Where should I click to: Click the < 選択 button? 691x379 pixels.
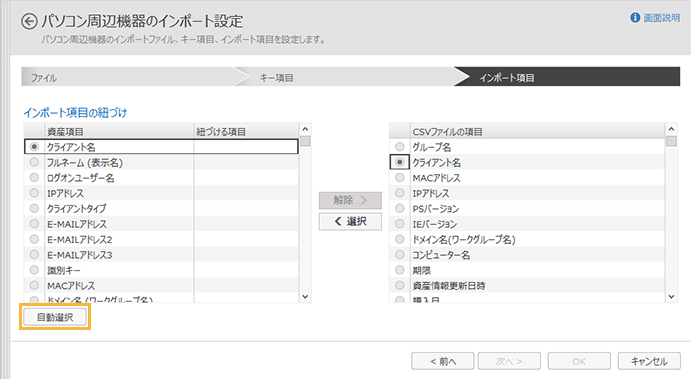350,222
